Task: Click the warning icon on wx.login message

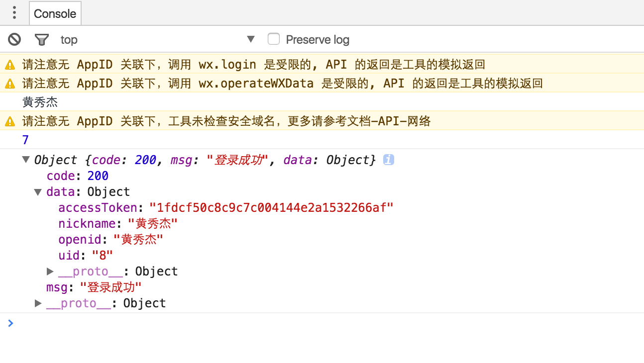Action: click(x=9, y=64)
